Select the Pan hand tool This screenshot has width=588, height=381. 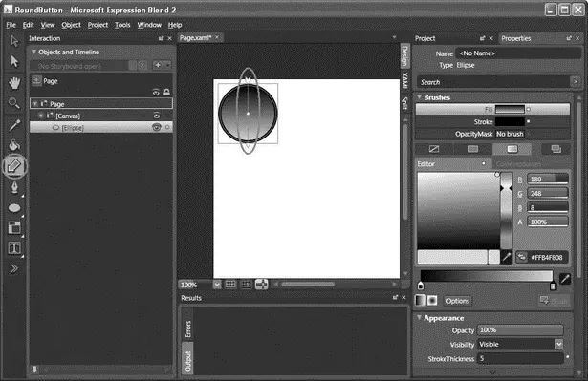coord(14,83)
